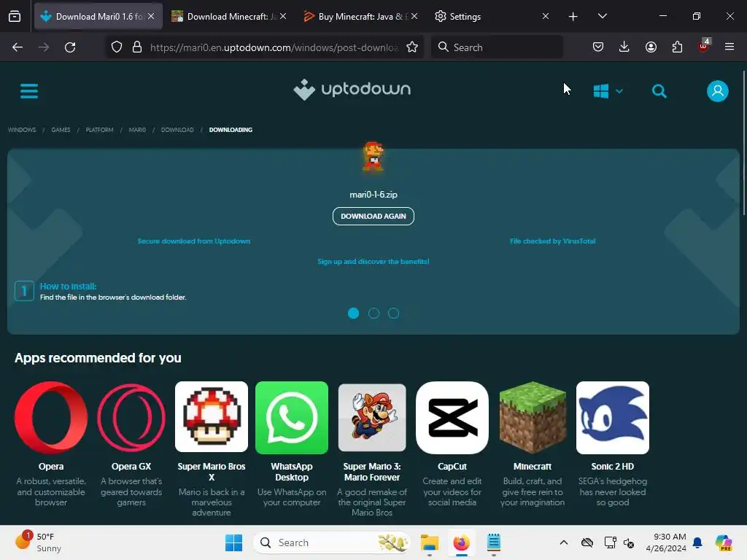Go to GAMES breadcrumb
This screenshot has width=747, height=560.
pyautogui.click(x=61, y=130)
